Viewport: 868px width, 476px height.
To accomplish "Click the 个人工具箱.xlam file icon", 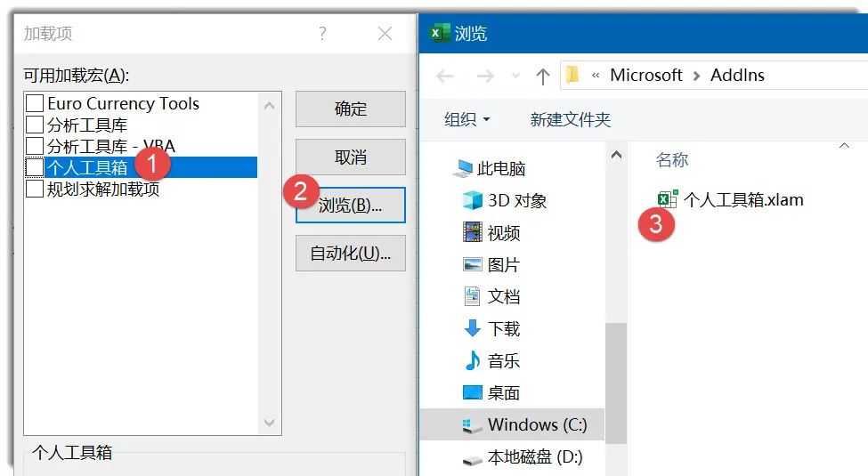I will click(668, 199).
